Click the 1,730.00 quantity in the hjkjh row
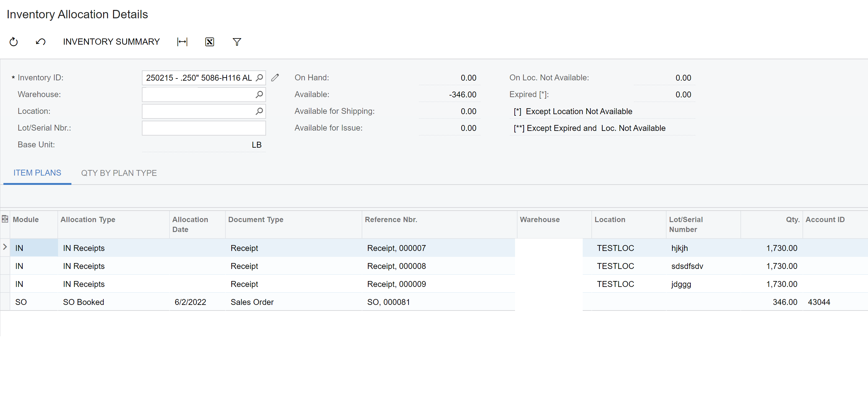868x402 pixels. click(781, 248)
